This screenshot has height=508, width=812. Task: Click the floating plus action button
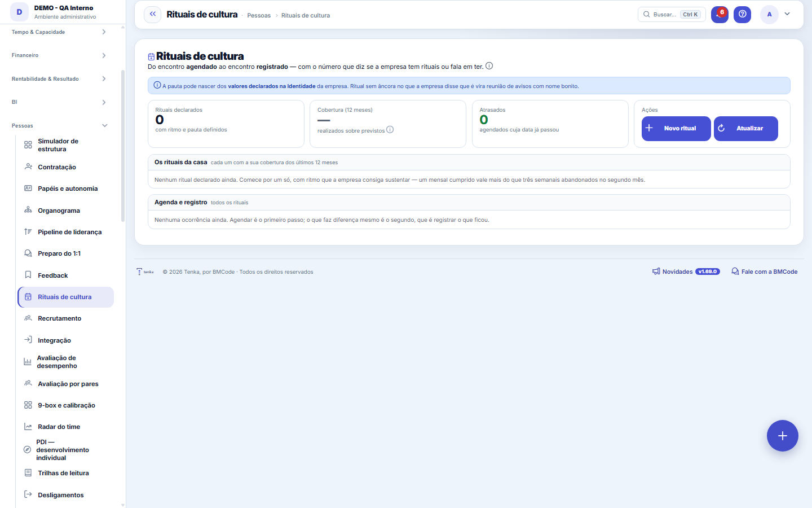coord(782,436)
